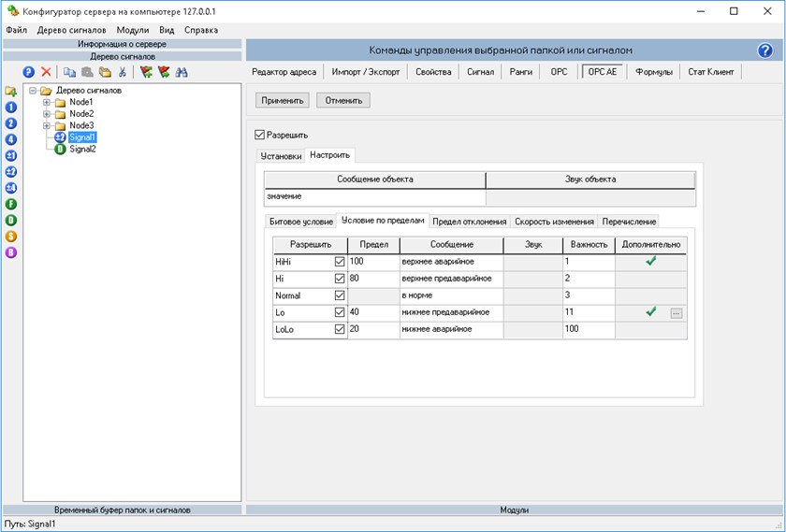Open help via the header question mark icon
786x532 pixels.
[764, 50]
